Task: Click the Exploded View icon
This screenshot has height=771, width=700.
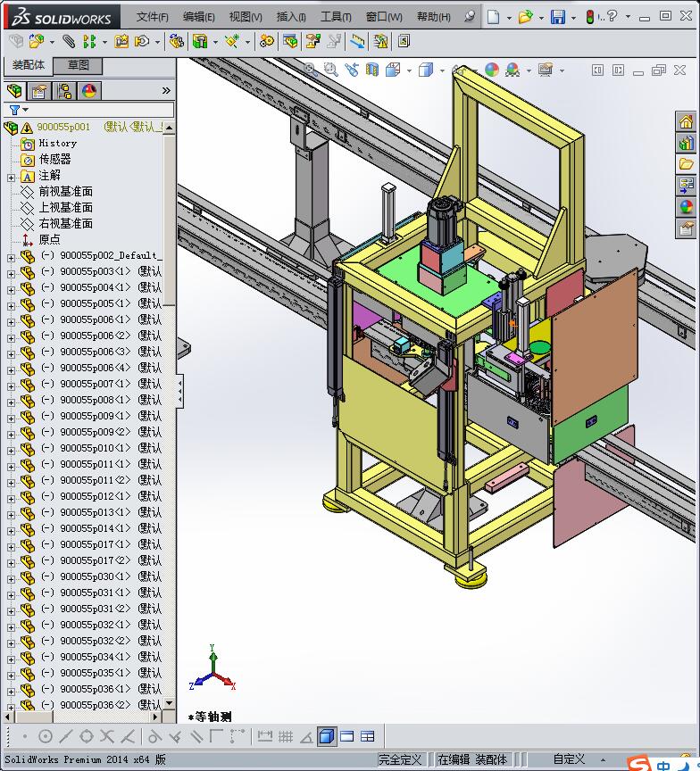Action: coord(312,42)
